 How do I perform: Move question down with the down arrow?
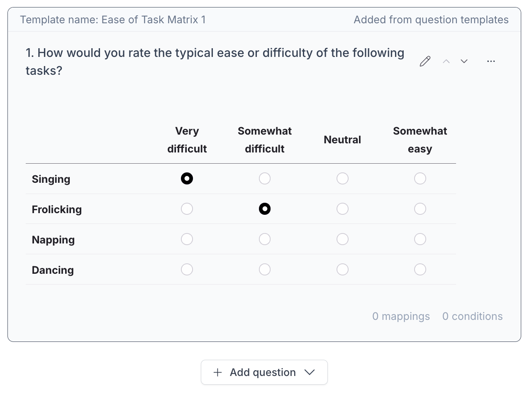click(x=464, y=61)
